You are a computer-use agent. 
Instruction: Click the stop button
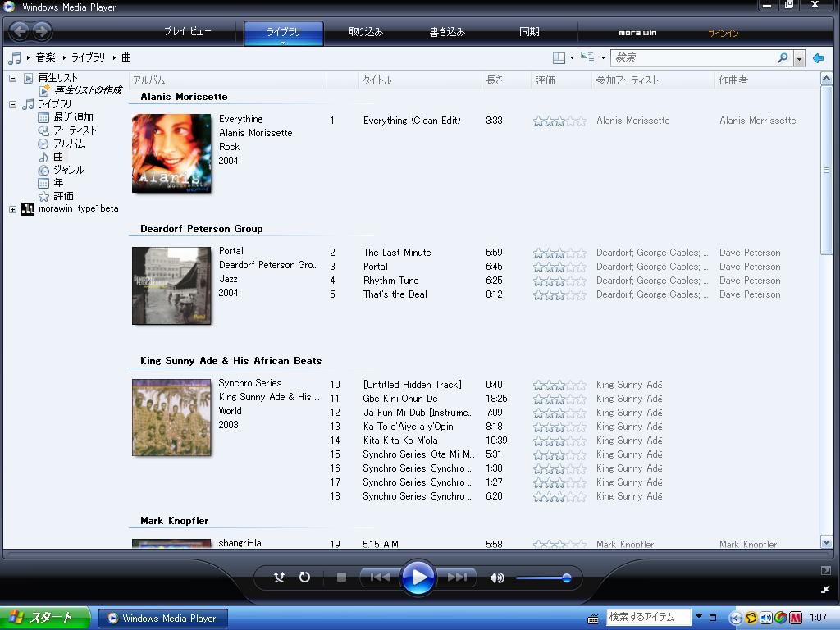341,577
